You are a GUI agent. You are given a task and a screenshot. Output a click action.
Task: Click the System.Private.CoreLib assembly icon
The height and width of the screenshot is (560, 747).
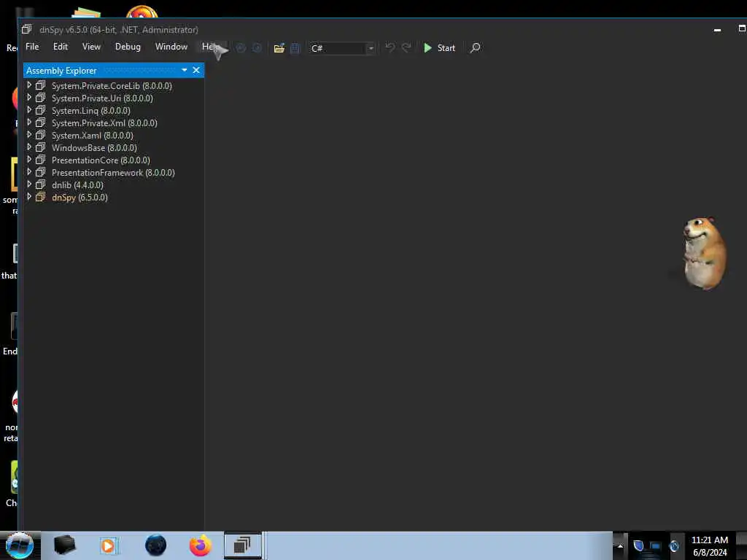[41, 85]
